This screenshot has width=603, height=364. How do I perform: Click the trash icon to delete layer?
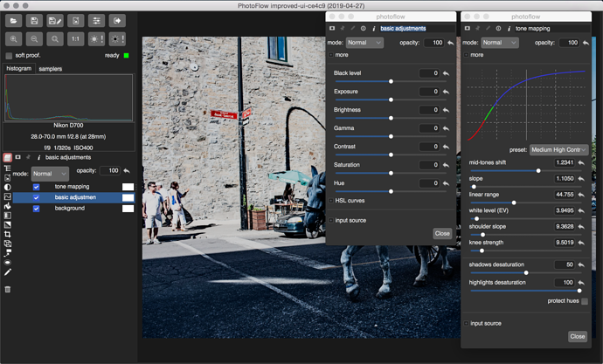(8, 289)
